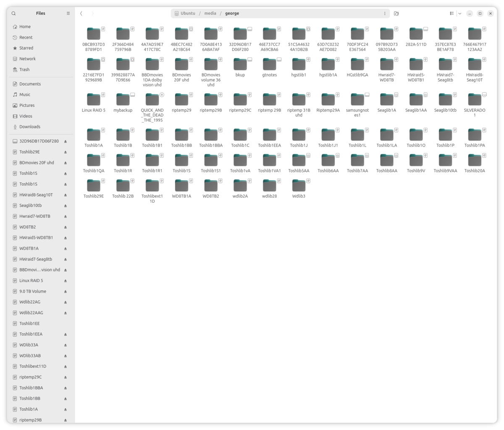This screenshot has height=430, width=504.
Task: Click the Downloads icon in the sidebar
Action: click(14, 127)
